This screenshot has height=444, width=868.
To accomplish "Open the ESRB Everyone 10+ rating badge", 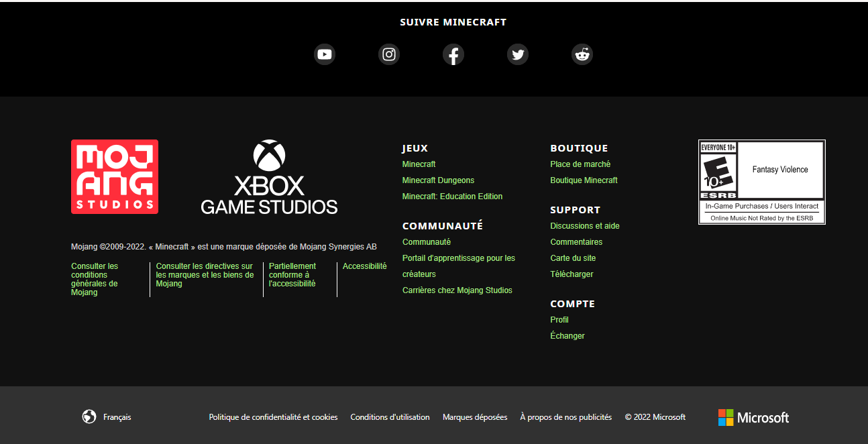I will 761,182.
